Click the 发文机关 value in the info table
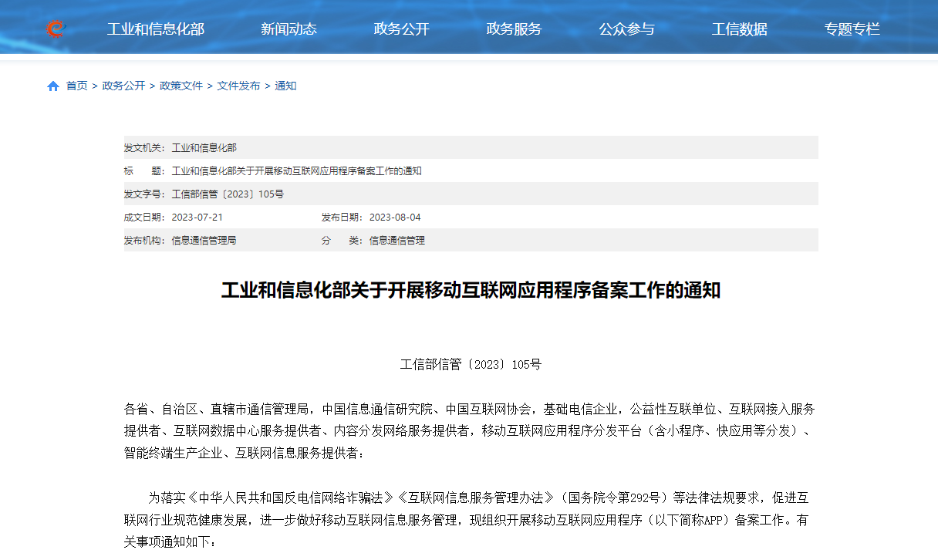The width and height of the screenshot is (938, 560). pyautogui.click(x=204, y=148)
